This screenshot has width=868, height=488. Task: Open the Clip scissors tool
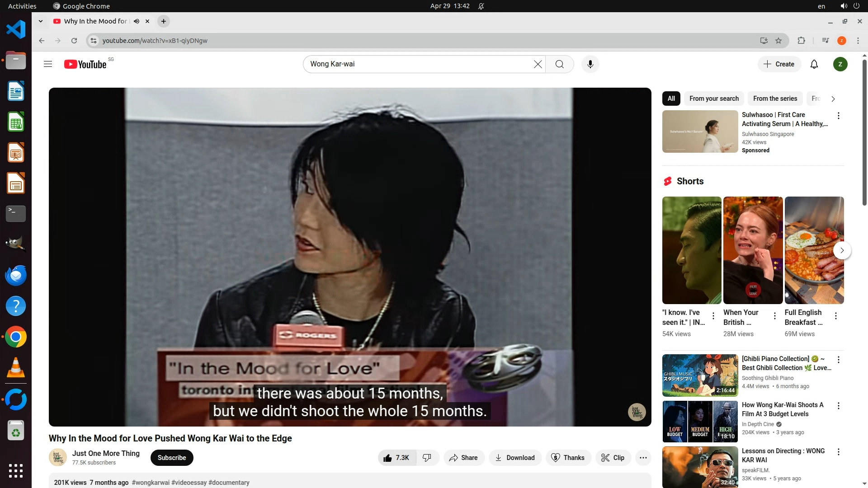click(x=613, y=458)
